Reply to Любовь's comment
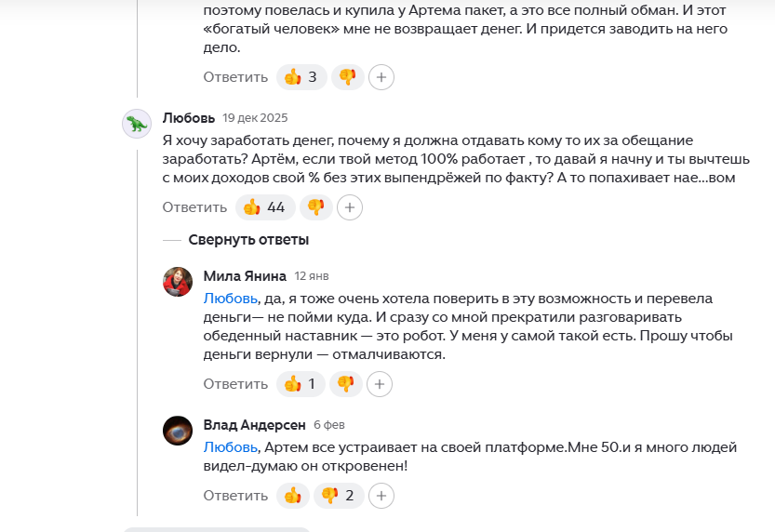775x532 pixels. pos(194,207)
